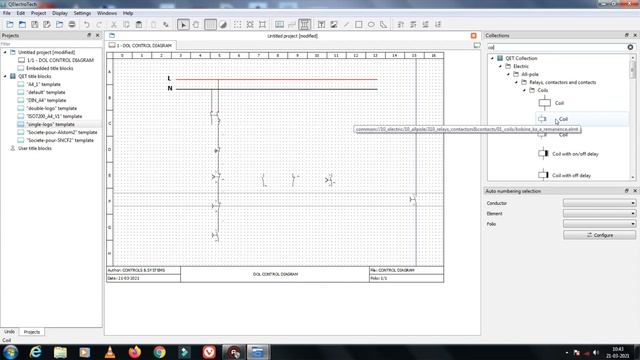
Task: Select the 1/1 - DOL CONTROL DIAGRAM tree item
Action: [x=60, y=60]
